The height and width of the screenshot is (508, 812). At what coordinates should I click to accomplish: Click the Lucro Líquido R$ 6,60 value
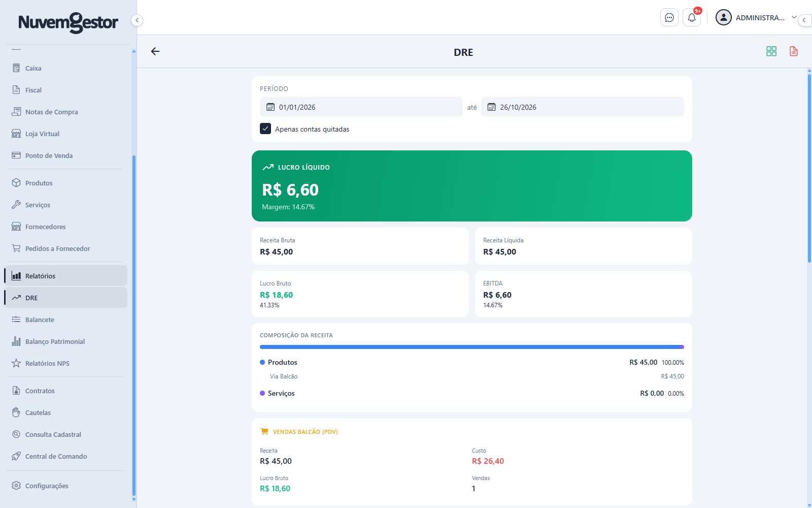[290, 189]
